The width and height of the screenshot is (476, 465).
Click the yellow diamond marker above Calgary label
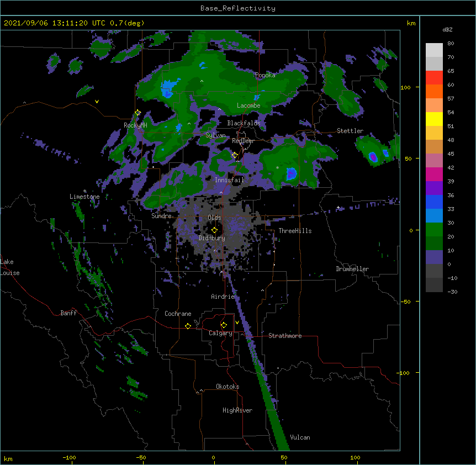[x=224, y=325]
